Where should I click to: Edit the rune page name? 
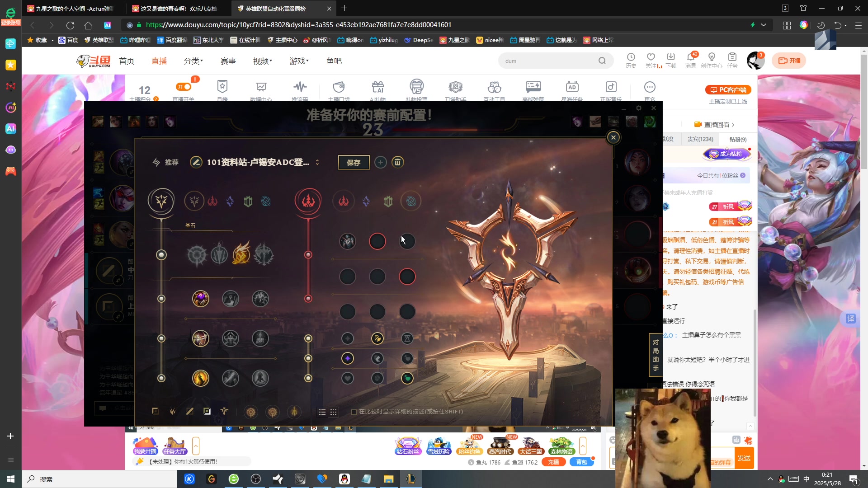(196, 162)
